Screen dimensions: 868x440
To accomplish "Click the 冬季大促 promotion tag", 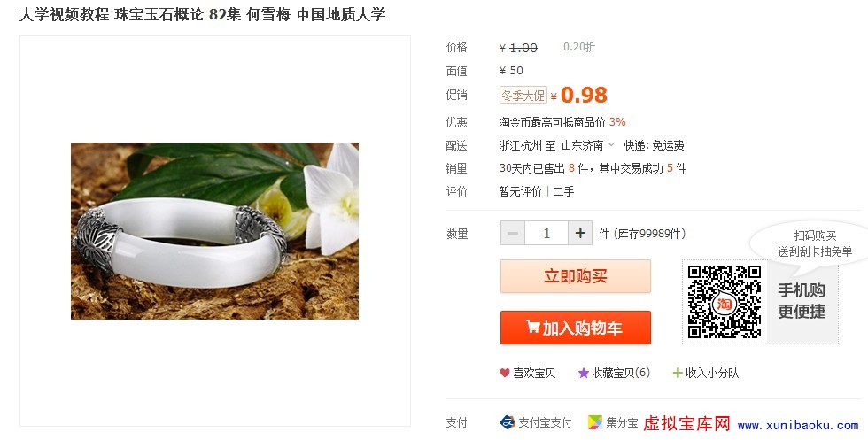I will point(523,96).
